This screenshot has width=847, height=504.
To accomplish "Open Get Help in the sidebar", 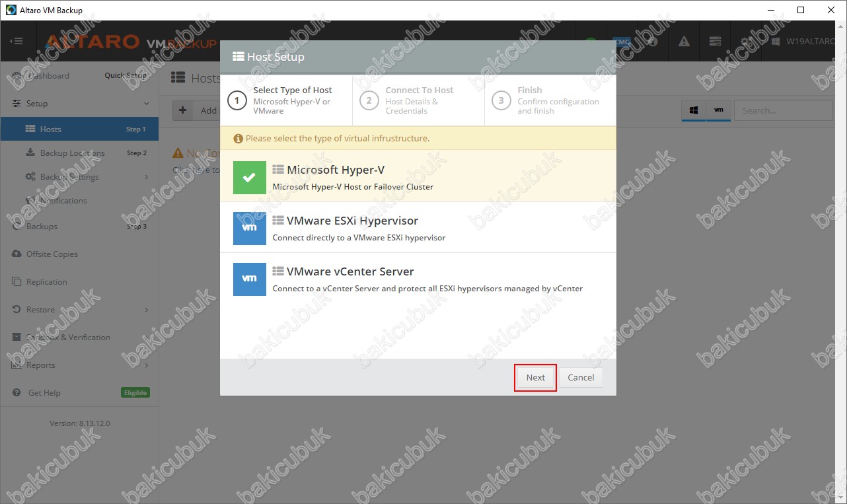I will 79,392.
